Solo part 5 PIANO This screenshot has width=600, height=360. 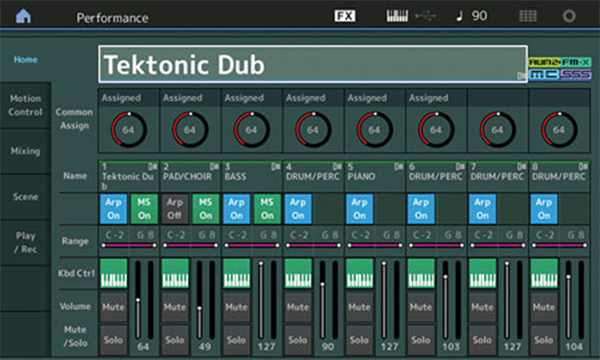(x=360, y=340)
